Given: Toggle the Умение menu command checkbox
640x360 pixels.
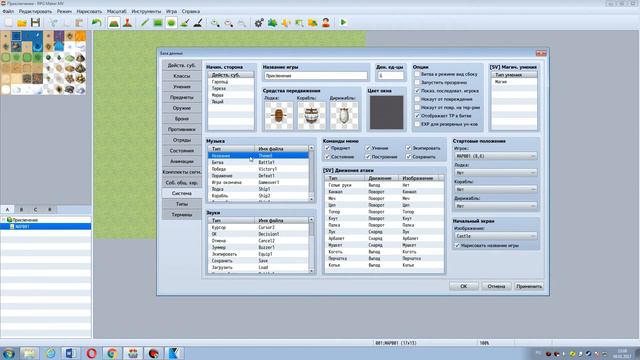Looking at the screenshot, I should (368, 148).
